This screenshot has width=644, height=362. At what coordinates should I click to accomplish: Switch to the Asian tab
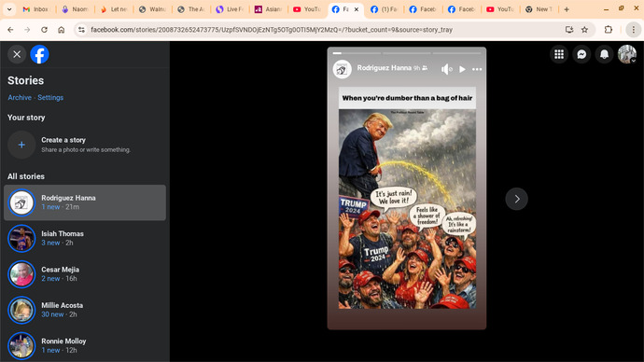pos(269,9)
